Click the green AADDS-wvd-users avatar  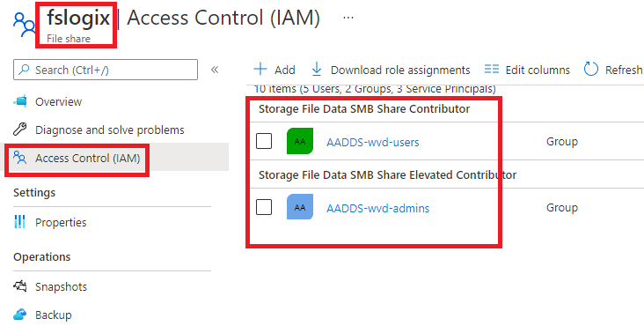(300, 141)
